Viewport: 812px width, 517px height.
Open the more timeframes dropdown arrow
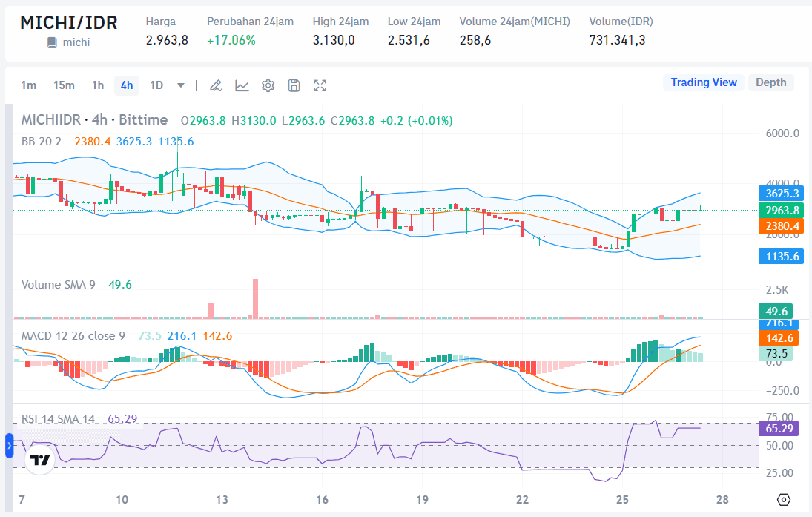pyautogui.click(x=181, y=85)
